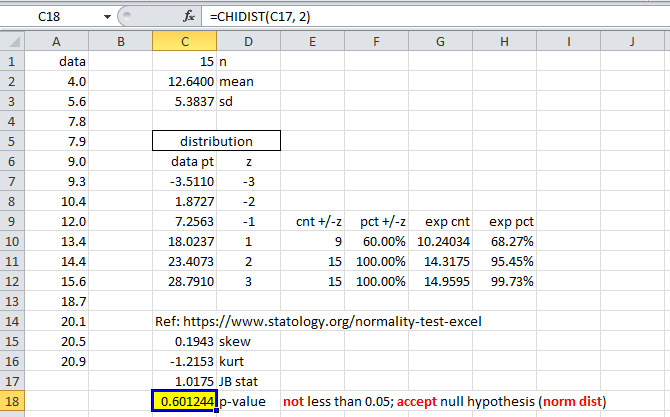Select column E header
670x417 pixels.
pos(313,41)
